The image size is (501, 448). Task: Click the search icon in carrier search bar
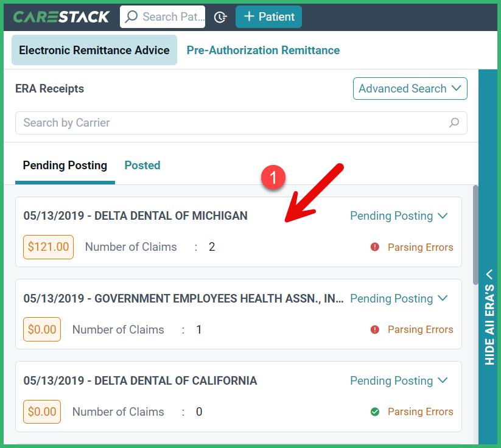pyautogui.click(x=454, y=123)
